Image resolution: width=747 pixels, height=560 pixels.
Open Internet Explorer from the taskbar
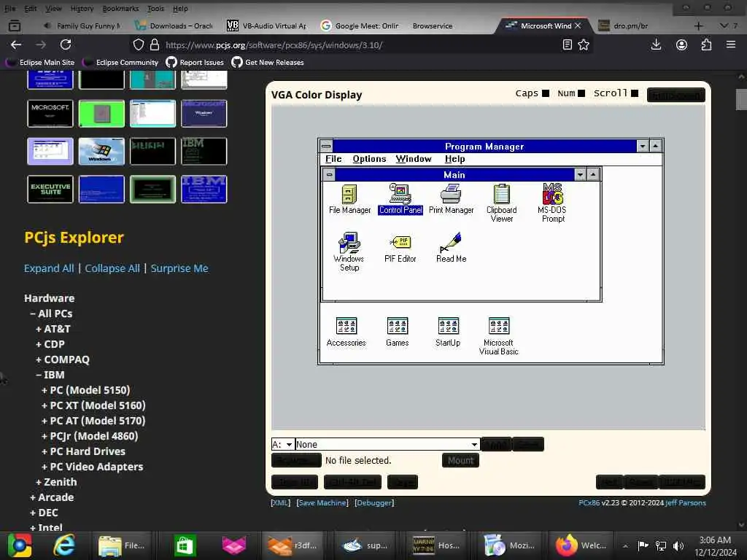[64, 545]
